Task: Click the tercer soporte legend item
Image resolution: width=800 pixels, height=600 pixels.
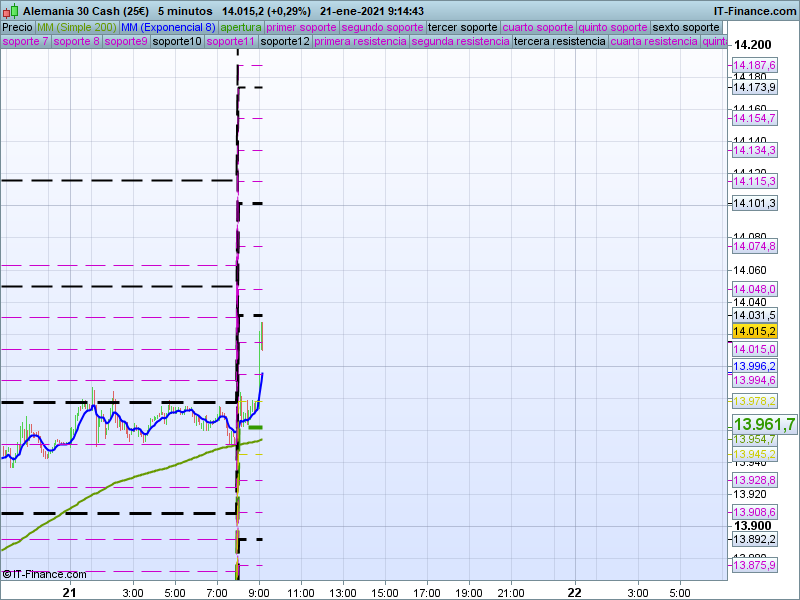Action: click(x=461, y=27)
